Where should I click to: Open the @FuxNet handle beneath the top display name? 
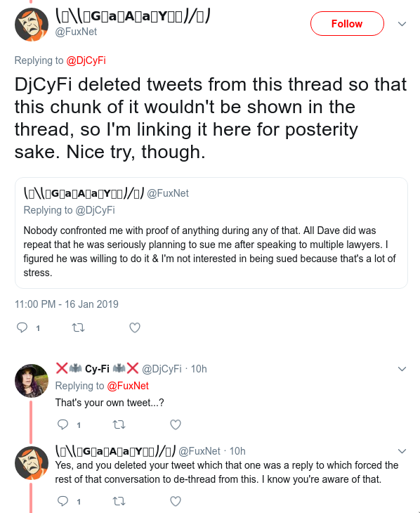[x=76, y=32]
